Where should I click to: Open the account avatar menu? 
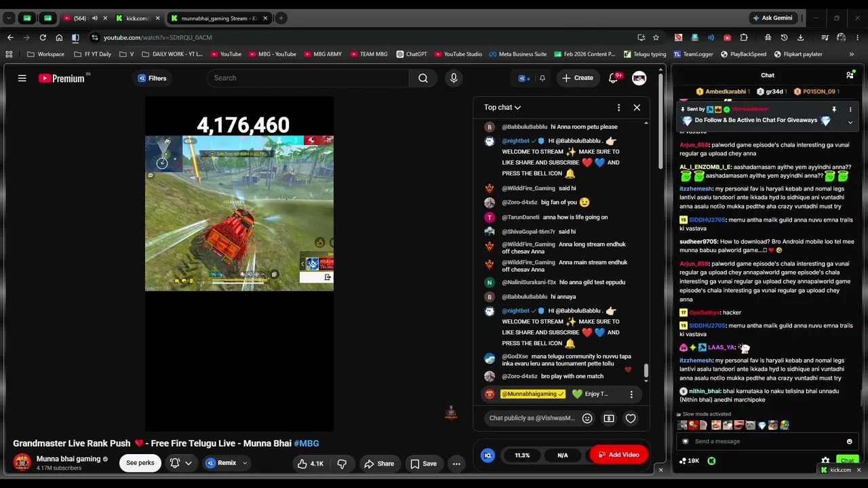[639, 78]
